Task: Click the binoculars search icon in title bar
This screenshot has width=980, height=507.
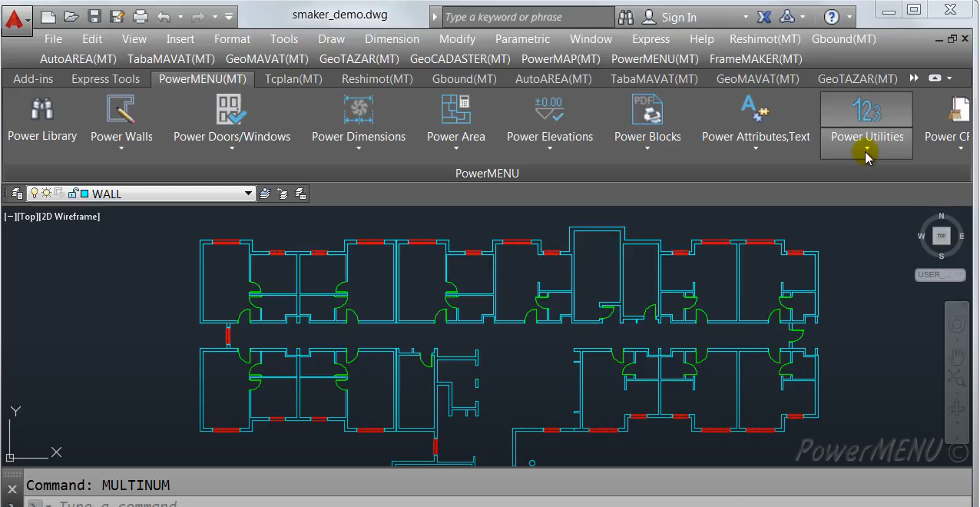Action: pos(626,17)
